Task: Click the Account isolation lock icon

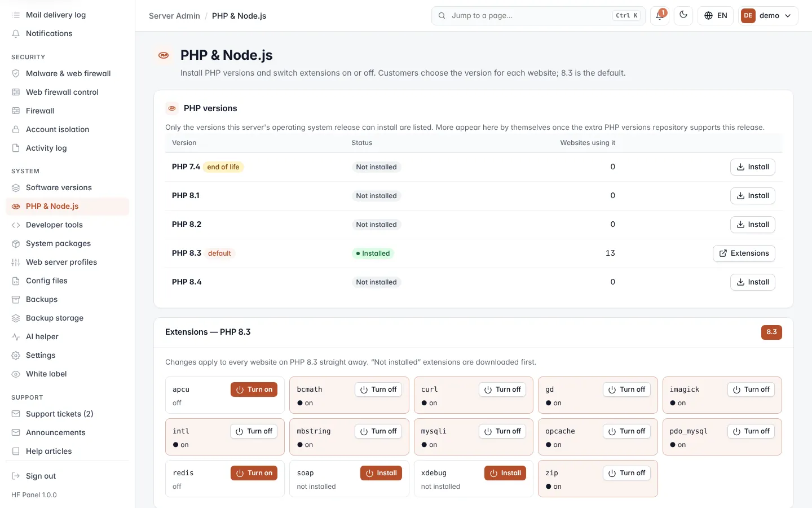Action: click(16, 129)
